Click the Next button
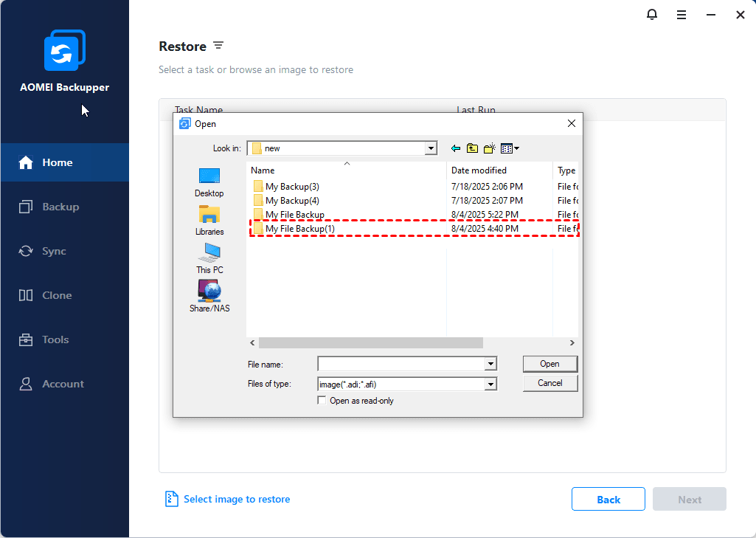Screen dimensions: 756x538 [x=690, y=500]
